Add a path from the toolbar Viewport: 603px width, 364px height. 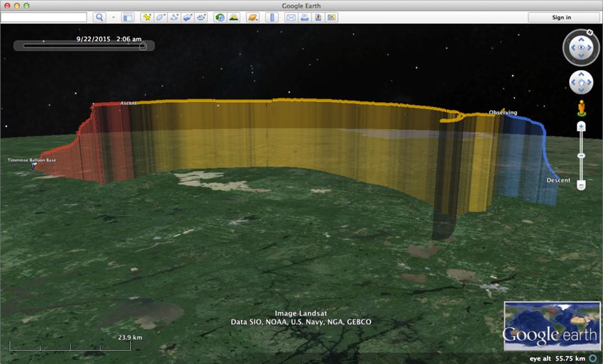pos(174,17)
